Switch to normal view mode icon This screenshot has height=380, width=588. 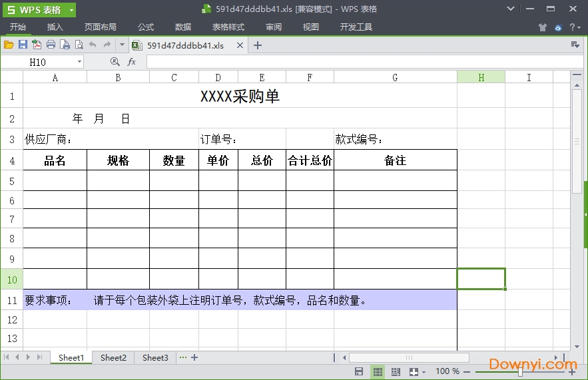(378, 371)
